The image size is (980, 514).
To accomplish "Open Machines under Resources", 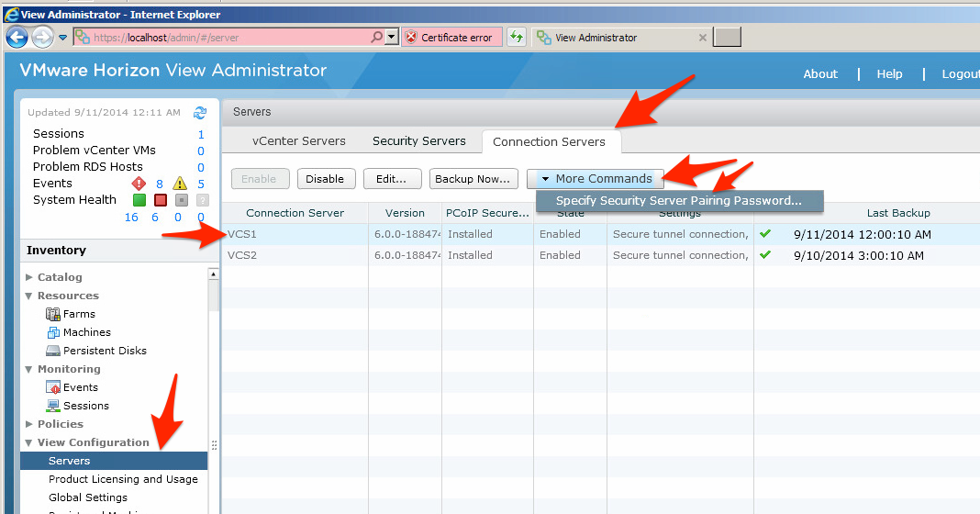I will point(86,332).
